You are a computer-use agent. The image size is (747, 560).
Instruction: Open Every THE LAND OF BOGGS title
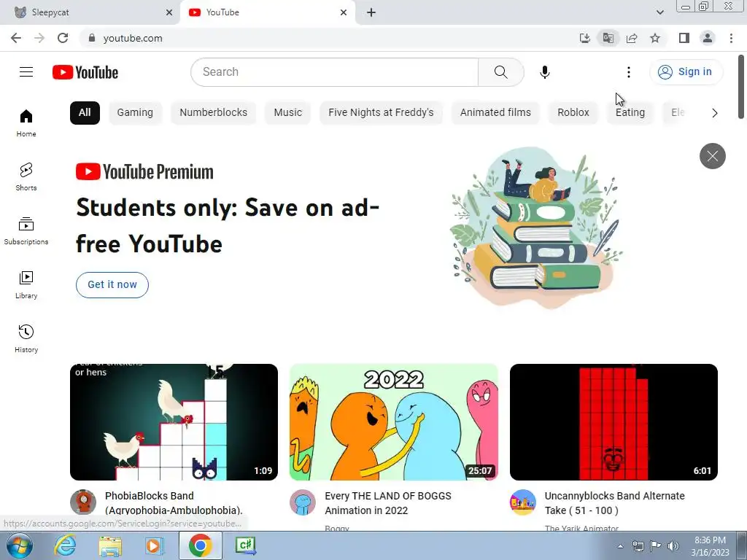coord(388,503)
